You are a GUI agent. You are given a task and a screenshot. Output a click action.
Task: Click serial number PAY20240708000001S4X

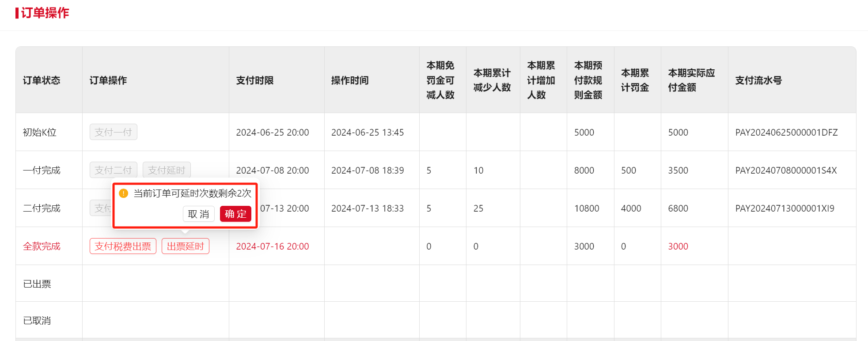pyautogui.click(x=786, y=170)
